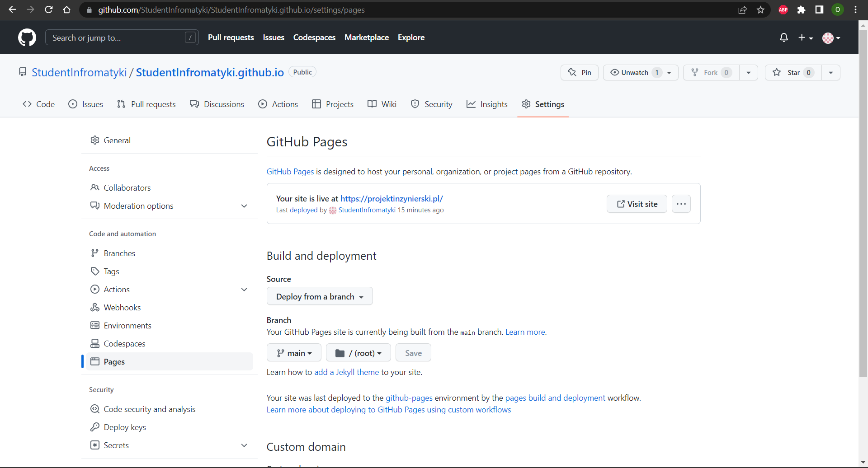Open the AdBlock Plus extension icon
868x468 pixels.
pos(783,10)
